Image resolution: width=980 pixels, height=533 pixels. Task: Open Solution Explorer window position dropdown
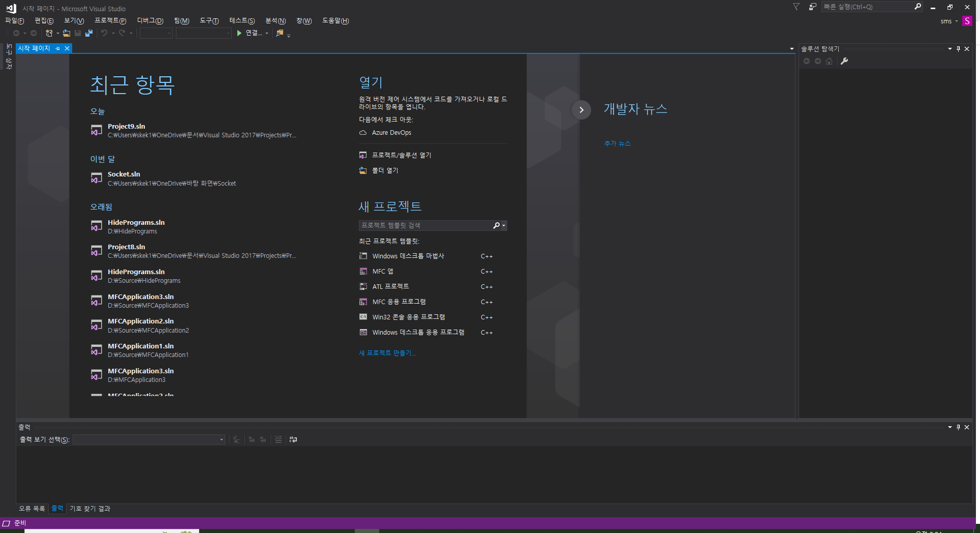[x=950, y=49]
